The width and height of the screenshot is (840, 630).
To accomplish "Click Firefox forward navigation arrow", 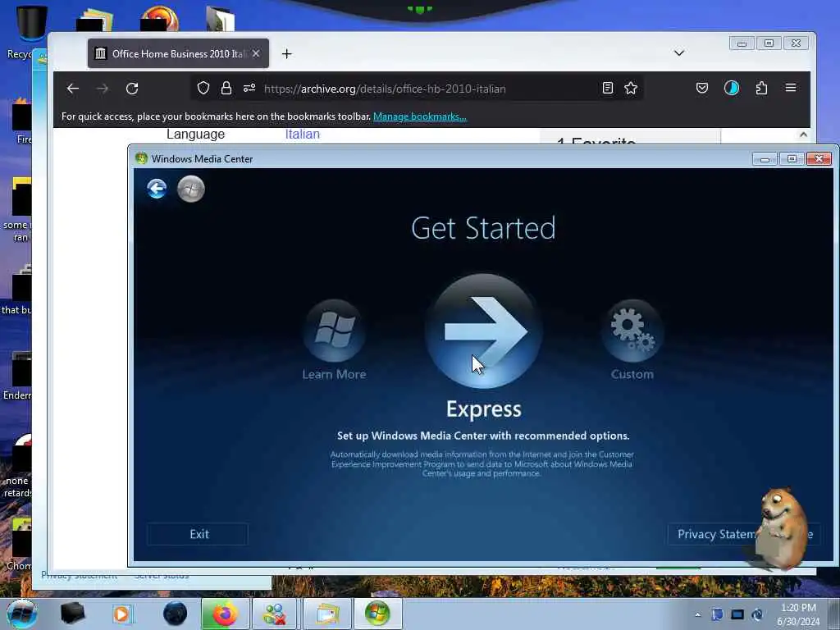I will click(x=103, y=89).
